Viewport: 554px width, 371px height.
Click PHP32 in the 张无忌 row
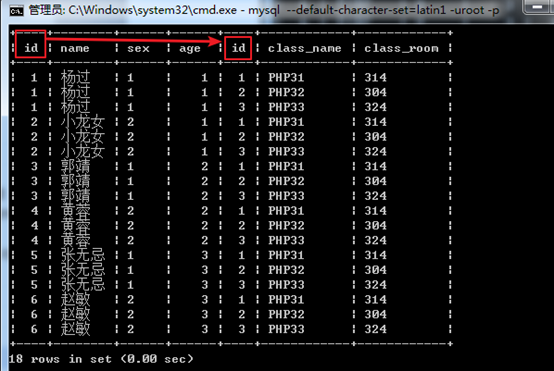coord(286,270)
